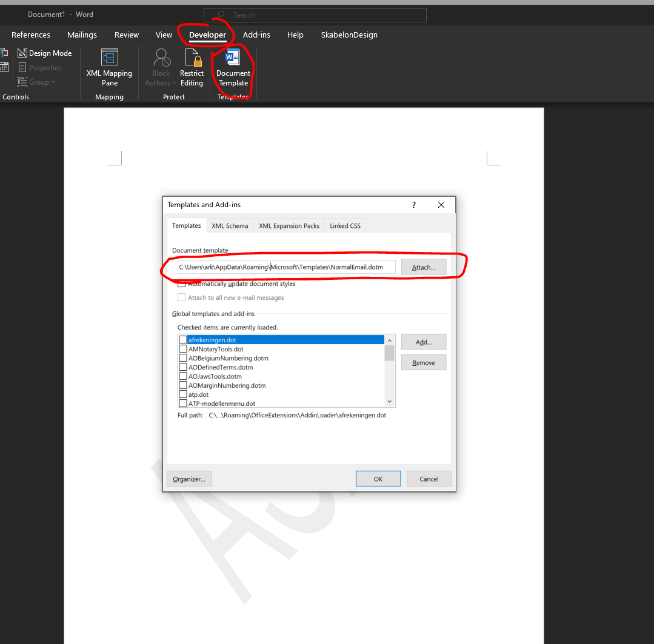
Task: Open the Organizer... button
Action: coord(189,479)
